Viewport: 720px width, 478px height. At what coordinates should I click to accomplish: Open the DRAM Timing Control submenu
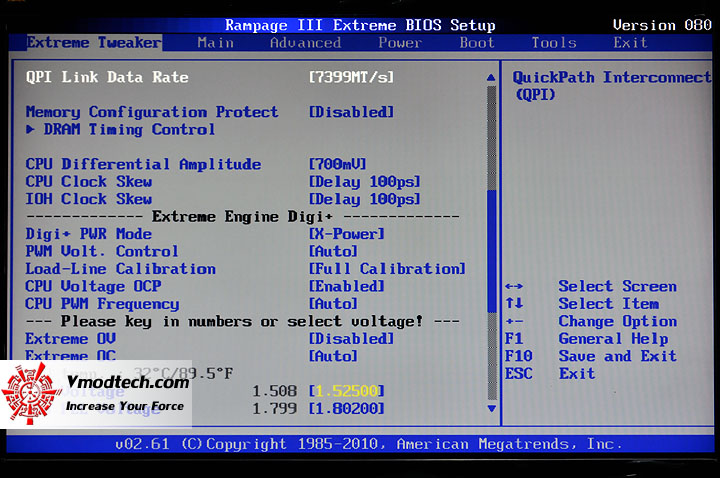[x=129, y=129]
